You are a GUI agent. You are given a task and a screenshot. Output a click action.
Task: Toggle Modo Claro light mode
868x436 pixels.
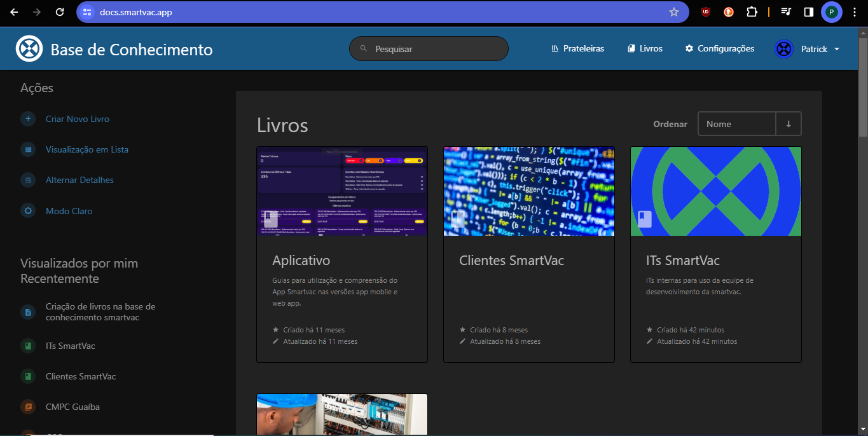click(69, 211)
